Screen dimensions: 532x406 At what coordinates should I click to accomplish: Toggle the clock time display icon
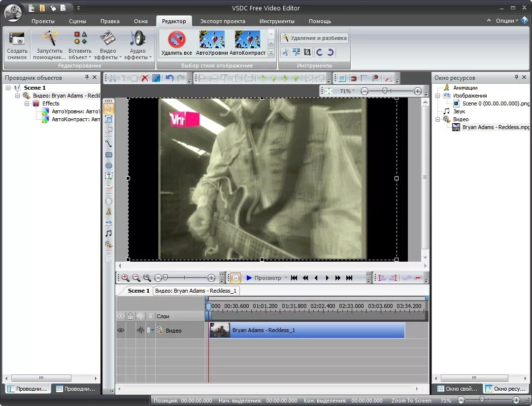[235, 278]
